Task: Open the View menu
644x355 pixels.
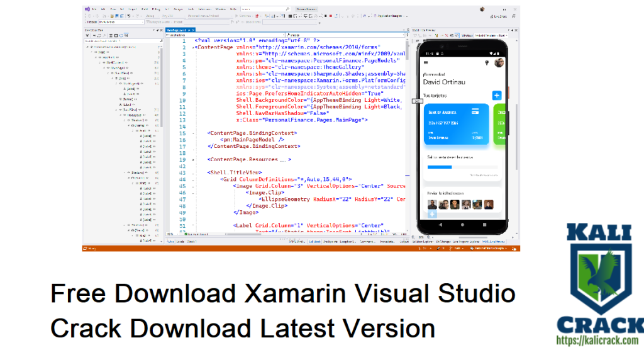Action: pos(113,9)
